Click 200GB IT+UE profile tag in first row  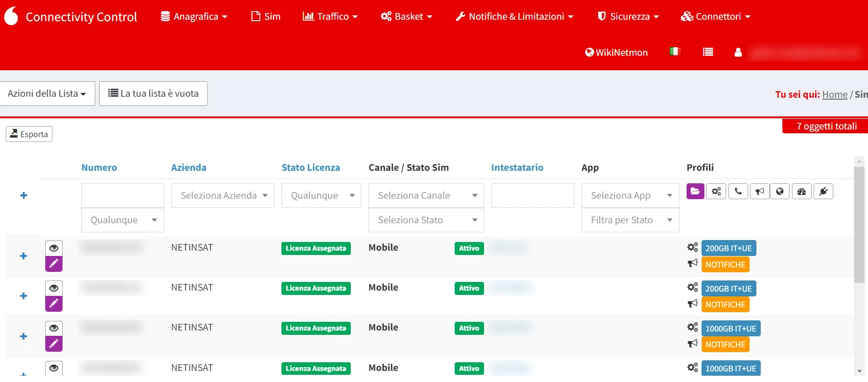728,248
